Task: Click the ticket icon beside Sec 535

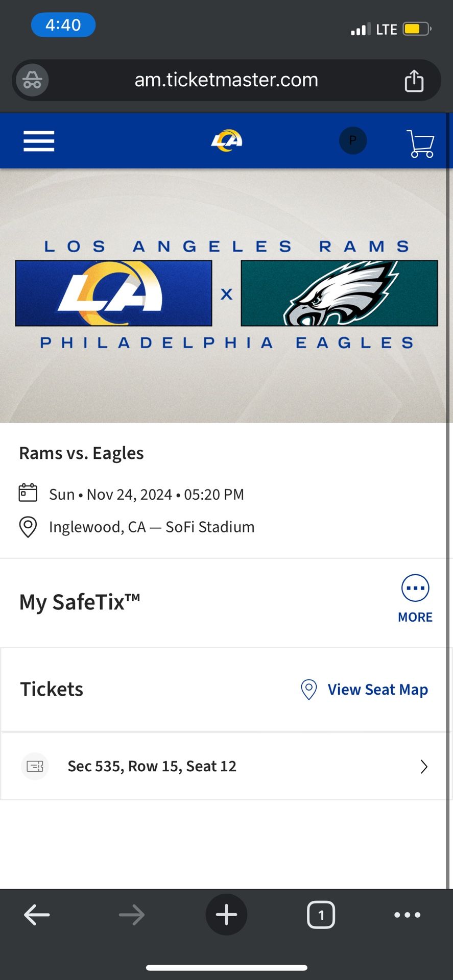Action: [x=35, y=766]
